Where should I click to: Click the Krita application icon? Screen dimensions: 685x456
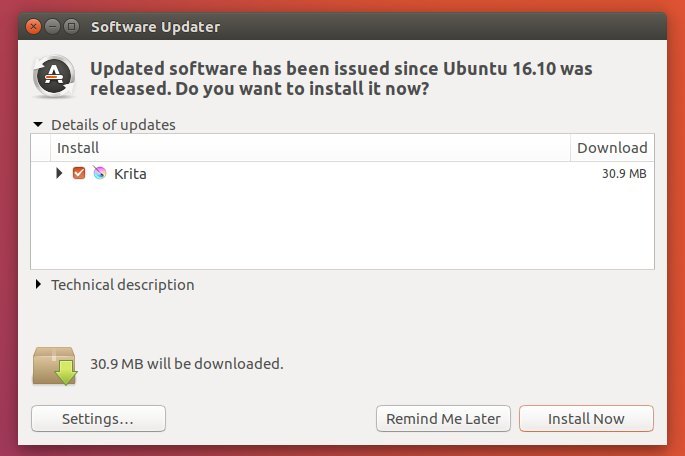pos(100,173)
